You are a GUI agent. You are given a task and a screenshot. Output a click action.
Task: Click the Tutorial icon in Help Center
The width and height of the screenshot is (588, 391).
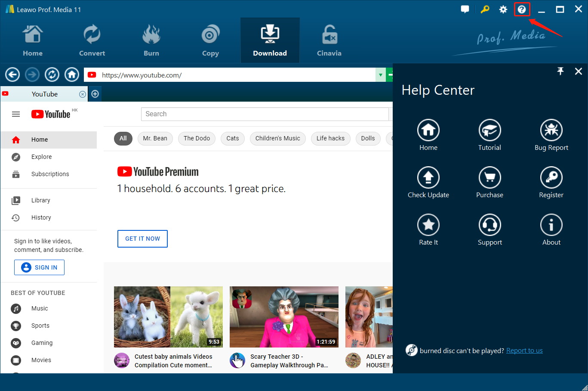(x=489, y=130)
